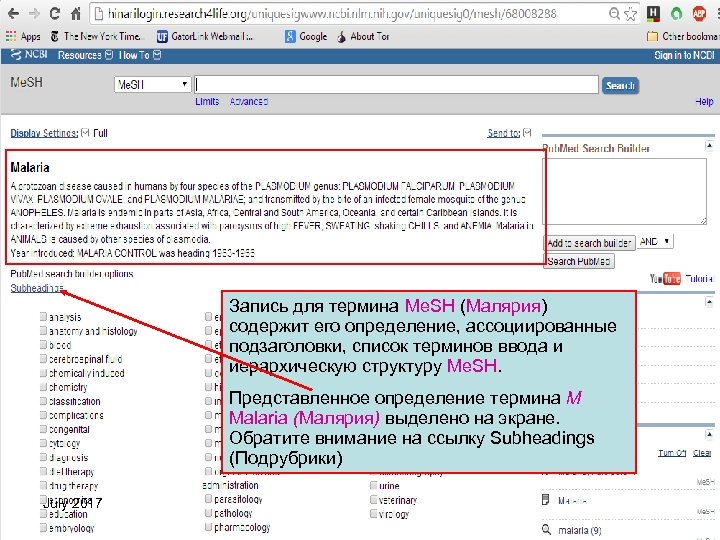Check the complications subheading
Screen dimensions: 720x540
(x=43, y=415)
